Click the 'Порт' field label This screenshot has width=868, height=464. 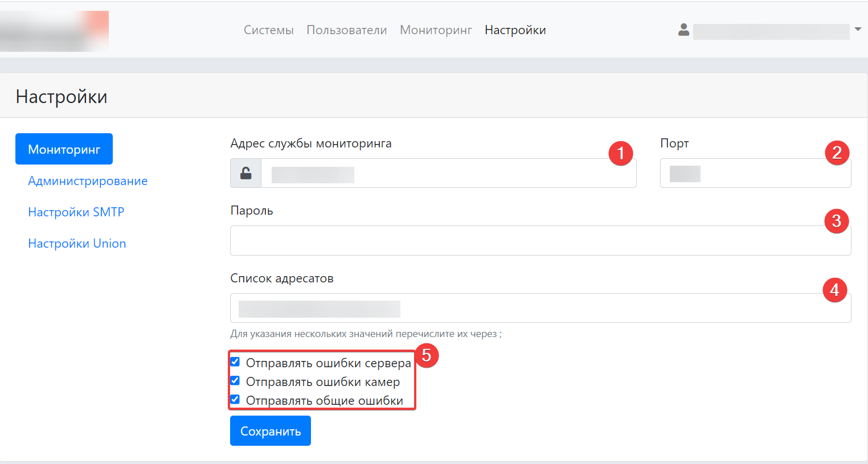[x=674, y=143]
